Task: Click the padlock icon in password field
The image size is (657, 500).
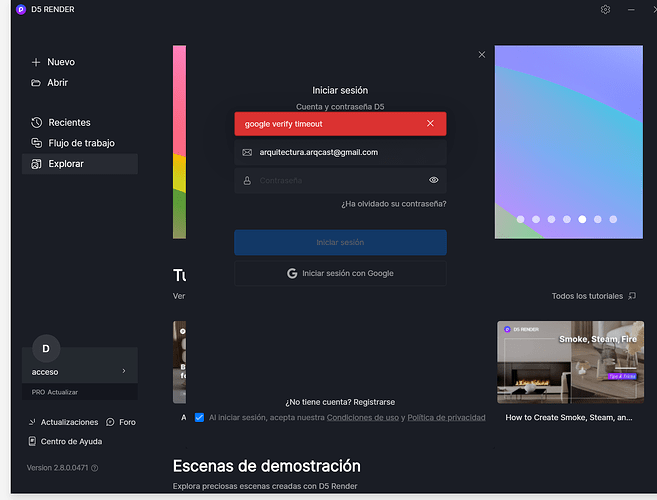Action: [x=247, y=181]
